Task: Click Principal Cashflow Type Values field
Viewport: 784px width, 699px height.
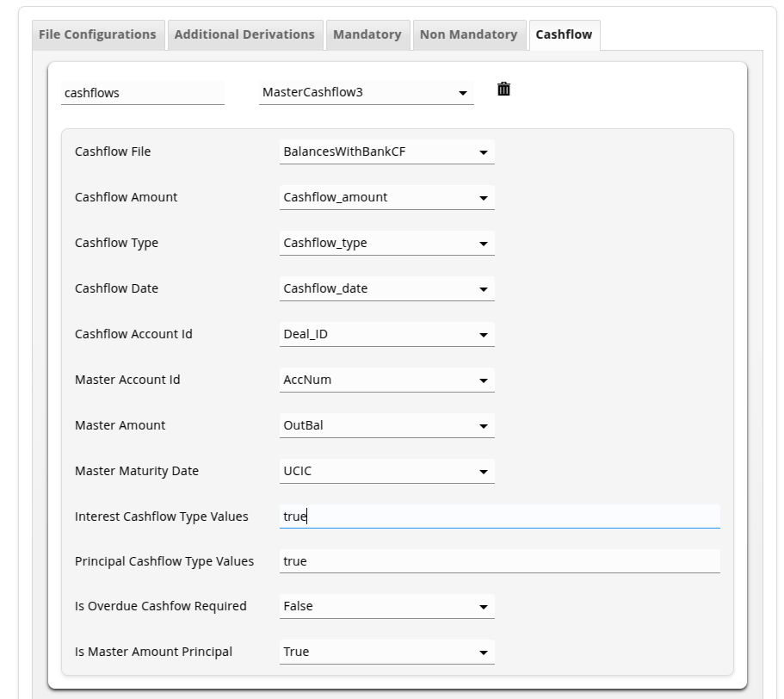Action: [x=499, y=561]
